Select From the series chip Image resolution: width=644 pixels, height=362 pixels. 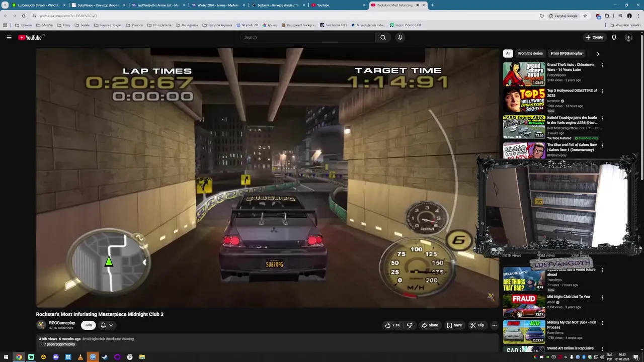530,53
